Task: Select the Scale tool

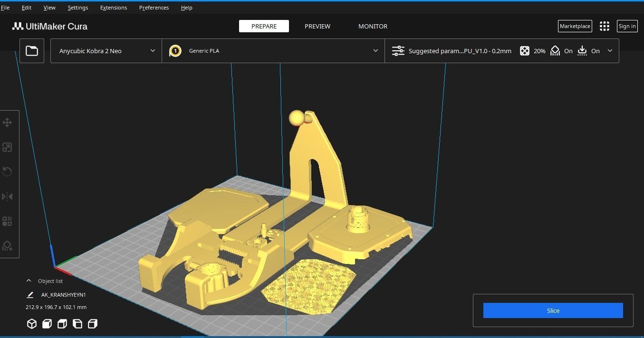Action: (x=7, y=148)
